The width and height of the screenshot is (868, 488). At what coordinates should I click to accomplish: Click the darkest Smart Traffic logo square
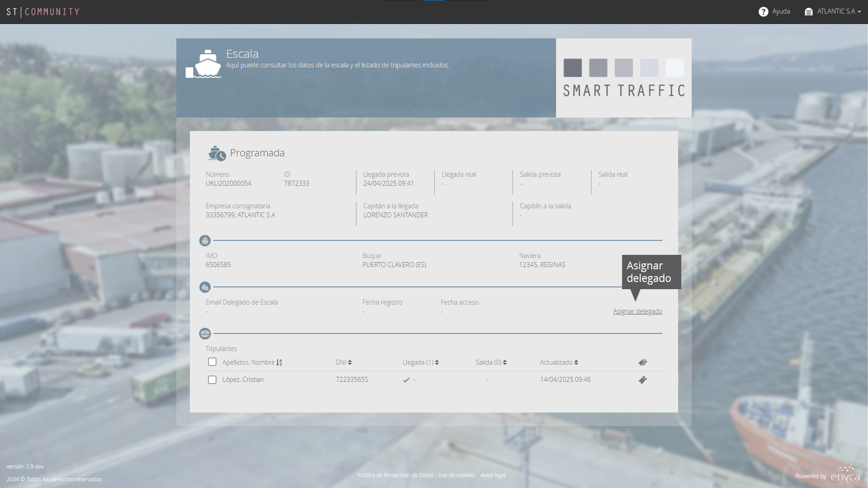click(x=572, y=68)
